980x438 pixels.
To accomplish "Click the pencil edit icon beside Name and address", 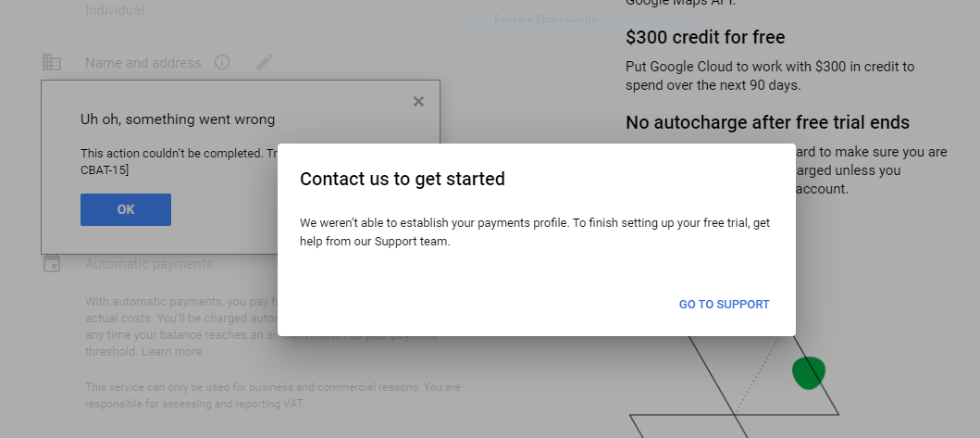I will point(265,62).
